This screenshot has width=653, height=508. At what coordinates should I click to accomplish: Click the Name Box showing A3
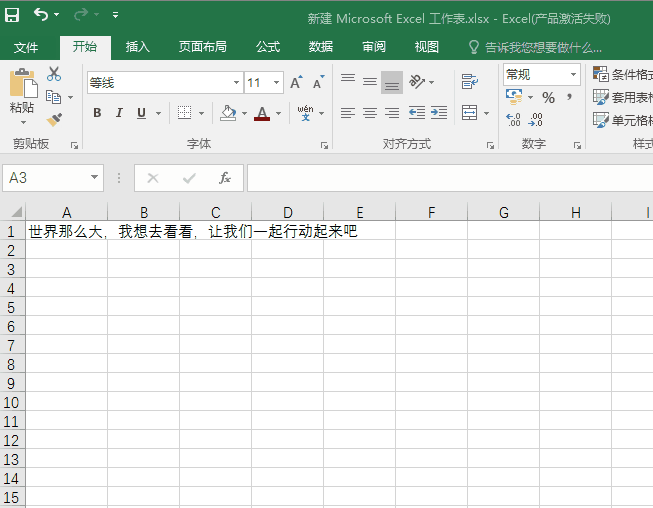coord(45,178)
